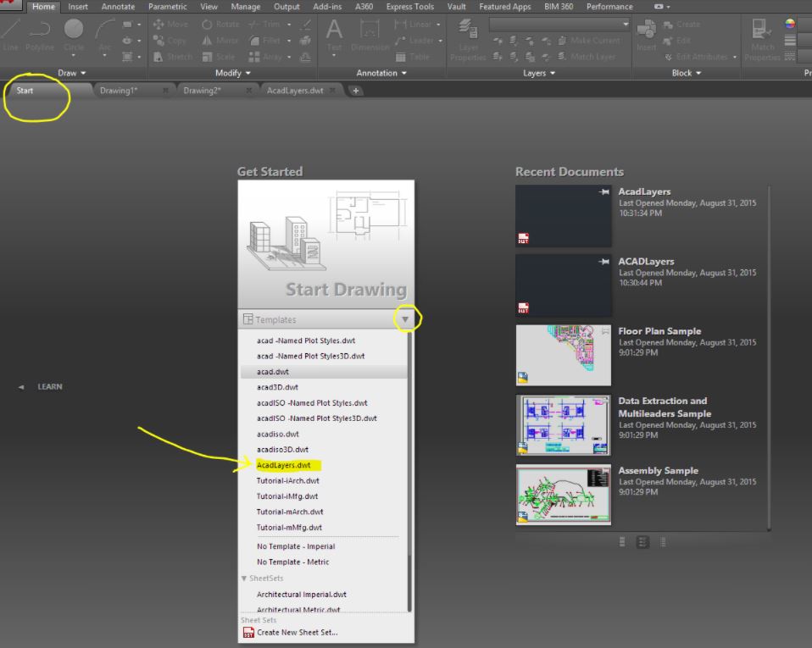Open the Floor Plan Sample thumbnail
Viewport: 812px width, 648px height.
click(564, 355)
